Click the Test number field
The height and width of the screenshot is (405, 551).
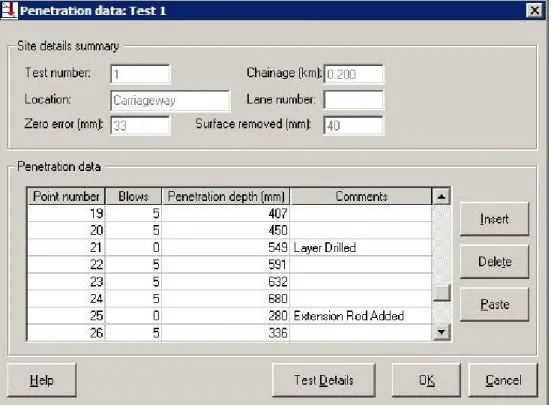[x=140, y=74]
